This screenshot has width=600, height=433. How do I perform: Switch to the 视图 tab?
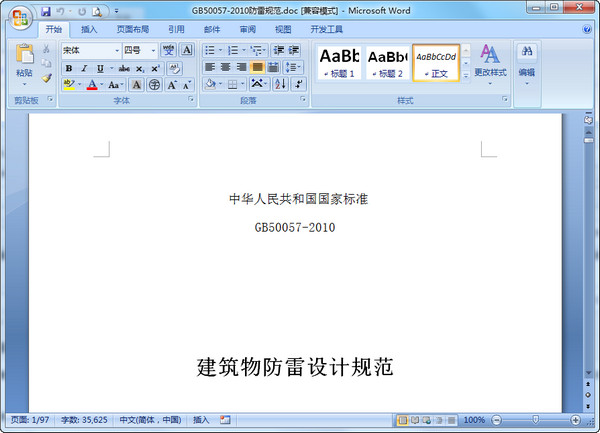283,29
